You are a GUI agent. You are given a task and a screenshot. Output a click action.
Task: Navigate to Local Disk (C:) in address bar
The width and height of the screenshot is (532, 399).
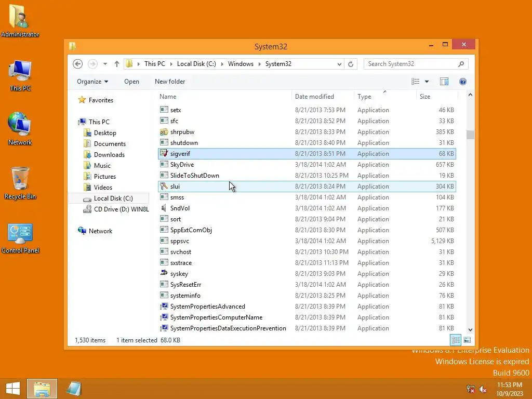(x=196, y=64)
